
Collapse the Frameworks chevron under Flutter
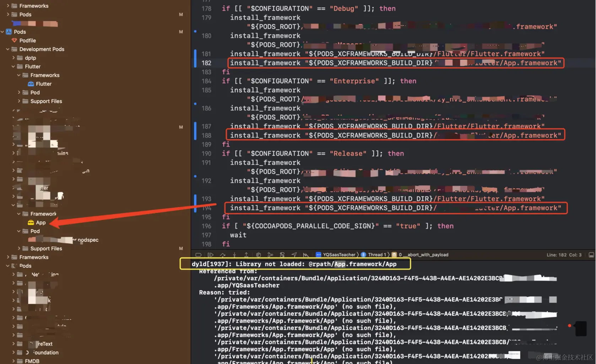click(19, 75)
